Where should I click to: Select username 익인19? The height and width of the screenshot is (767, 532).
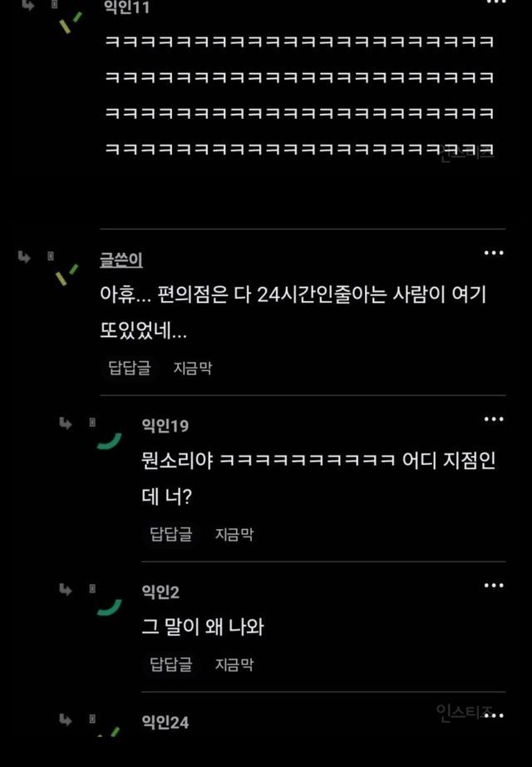coord(165,426)
